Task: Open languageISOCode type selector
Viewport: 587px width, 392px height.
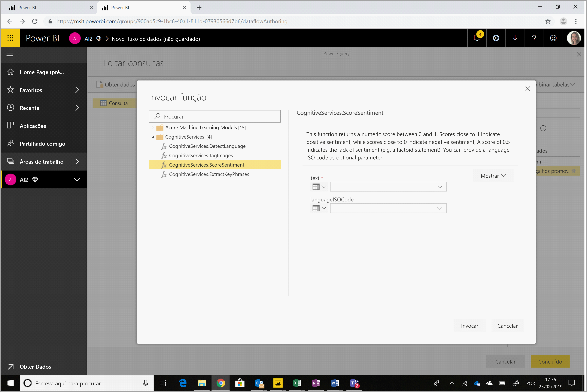Action: coord(319,208)
